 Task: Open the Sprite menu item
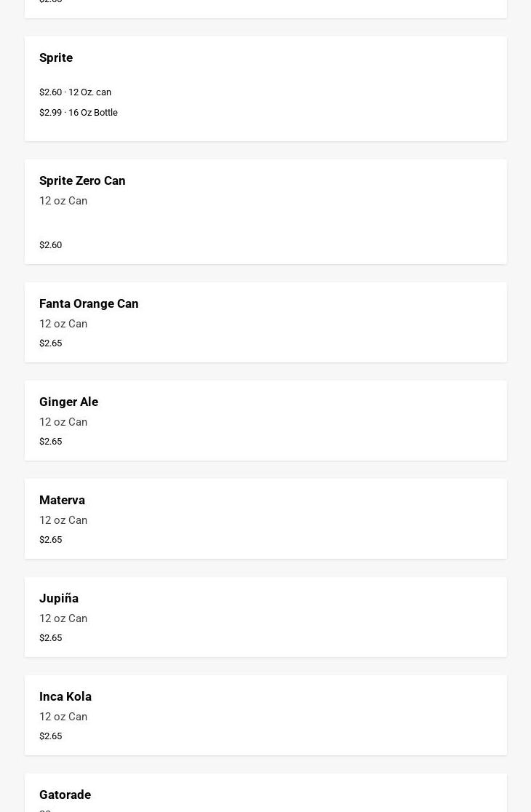(x=56, y=57)
